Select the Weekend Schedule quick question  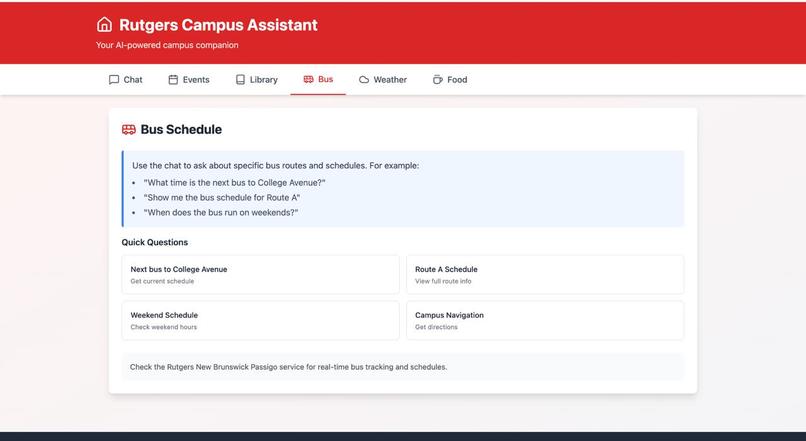pos(261,320)
